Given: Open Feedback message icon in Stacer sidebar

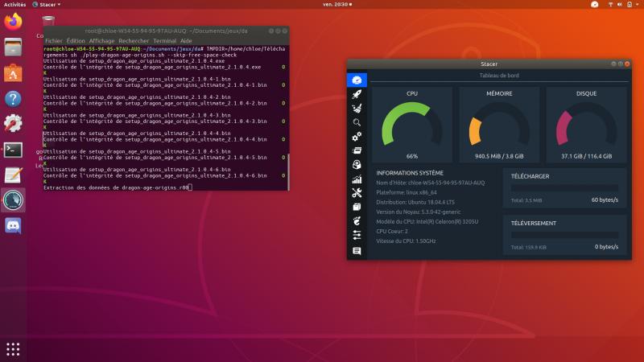Looking at the screenshot, I should click(x=357, y=250).
